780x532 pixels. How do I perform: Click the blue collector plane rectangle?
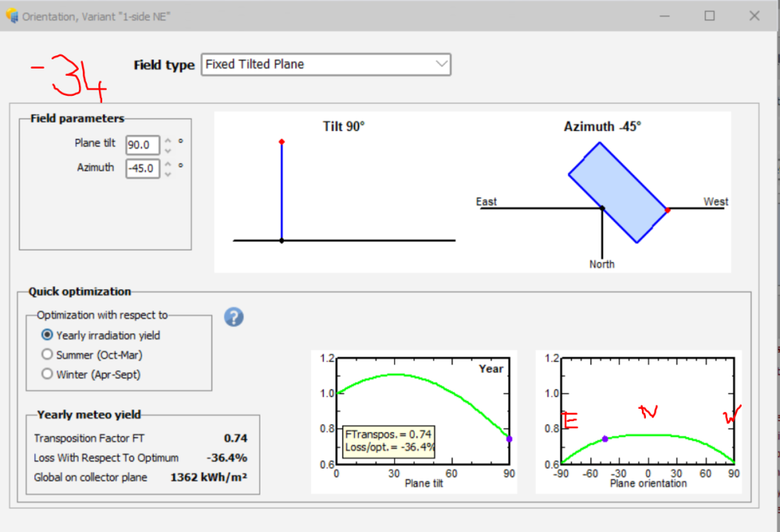617,193
